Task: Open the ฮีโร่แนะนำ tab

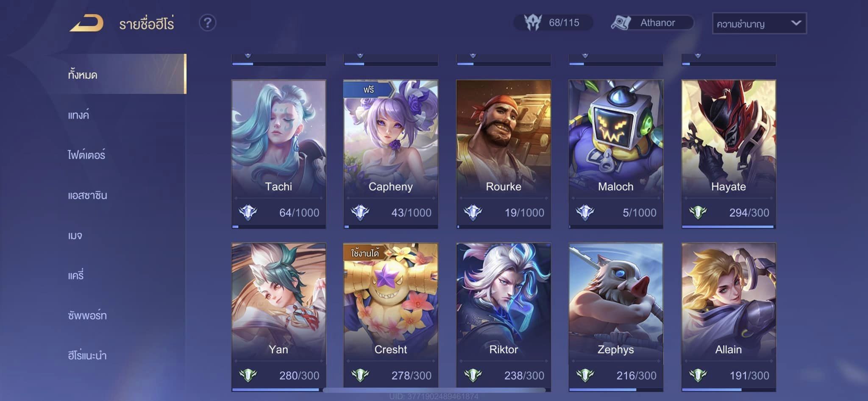Action: coord(87,355)
